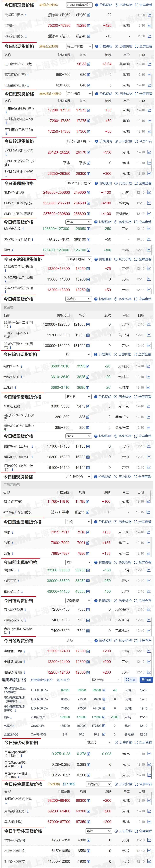The height and width of the screenshot is (868, 155).
Task: Open trend chart icon for 湿法铜 row
Action: click(x=149, y=25)
